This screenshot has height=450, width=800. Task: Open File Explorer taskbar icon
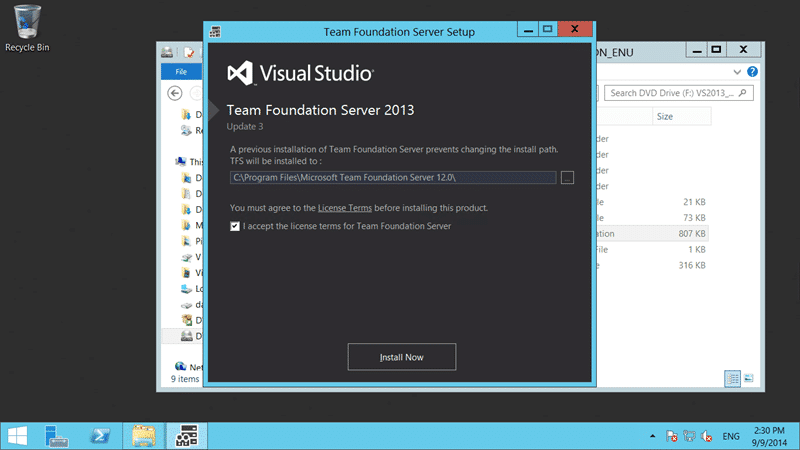point(144,436)
